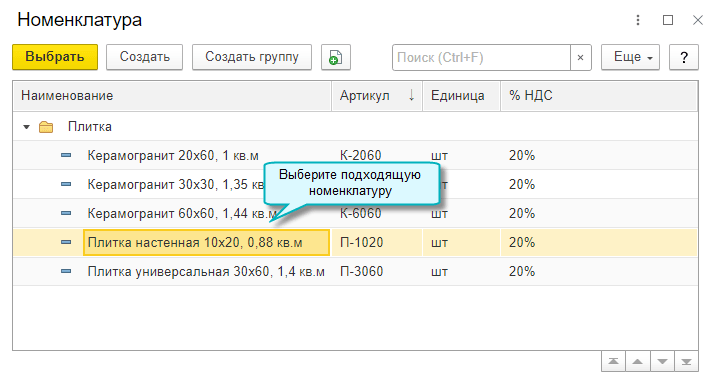
Task: Open the vertical three-dot window menu
Action: point(638,20)
